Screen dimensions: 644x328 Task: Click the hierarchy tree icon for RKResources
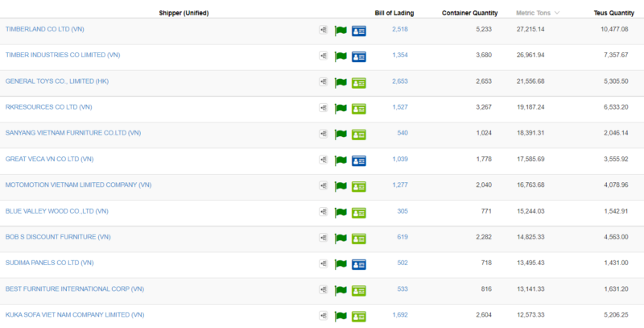(x=323, y=108)
